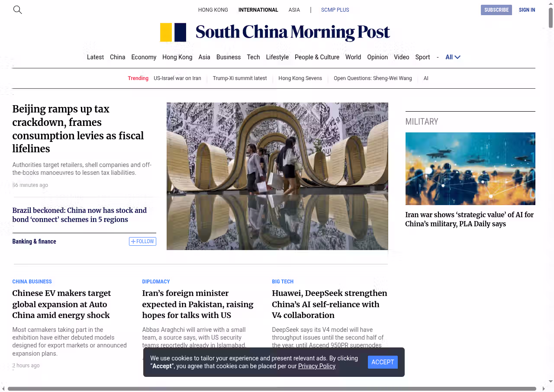The height and width of the screenshot is (392, 554).
Task: Go to the Tech section
Action: [x=253, y=57]
